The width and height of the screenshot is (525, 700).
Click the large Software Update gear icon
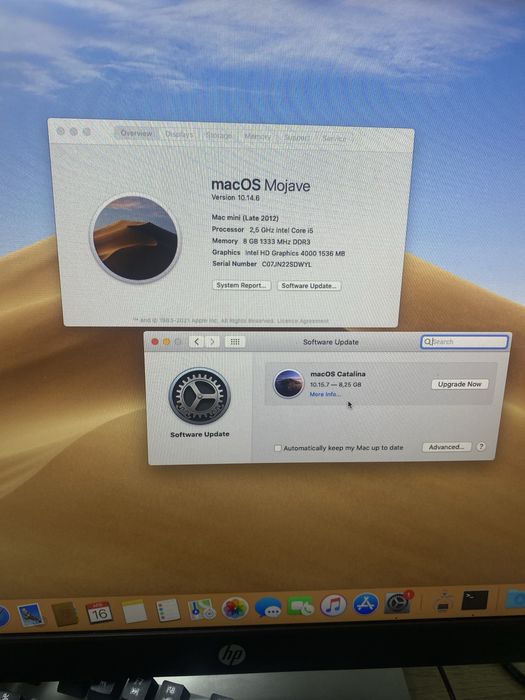click(200, 396)
